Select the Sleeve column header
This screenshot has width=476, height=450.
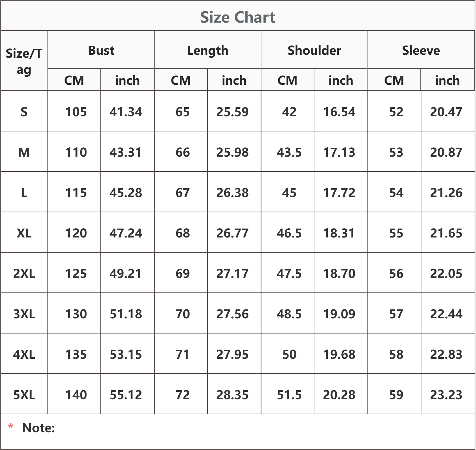(x=421, y=50)
